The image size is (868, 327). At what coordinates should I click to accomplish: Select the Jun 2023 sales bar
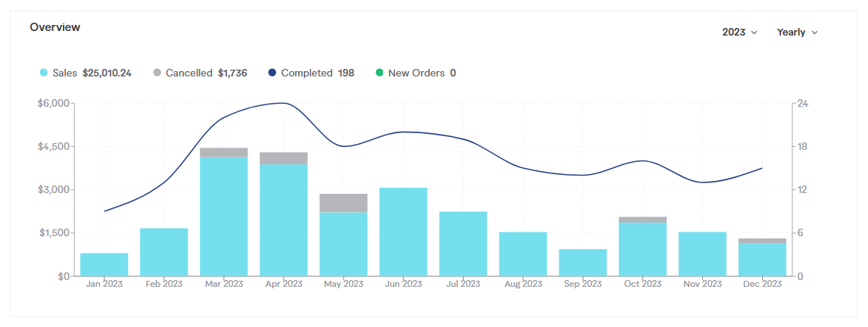(403, 232)
